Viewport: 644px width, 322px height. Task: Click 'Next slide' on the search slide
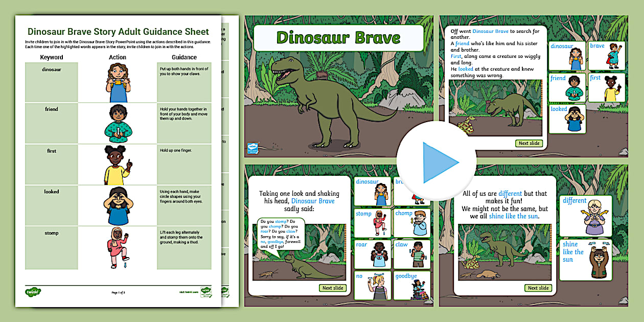click(x=529, y=144)
